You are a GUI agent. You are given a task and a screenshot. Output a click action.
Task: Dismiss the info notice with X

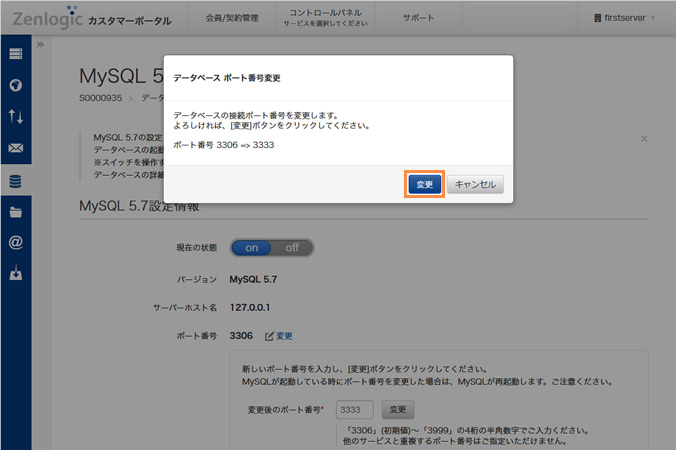644,139
